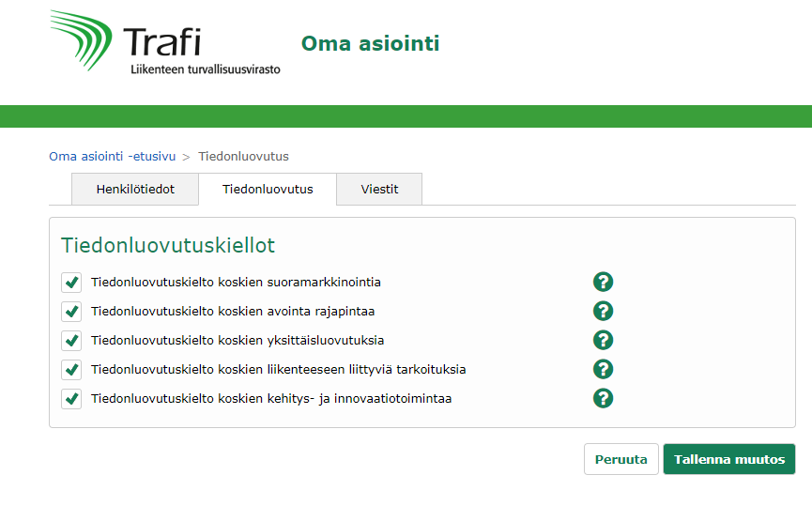Viewport: 812px width, 506px height.
Task: Open the Viestit tab
Action: click(379, 189)
